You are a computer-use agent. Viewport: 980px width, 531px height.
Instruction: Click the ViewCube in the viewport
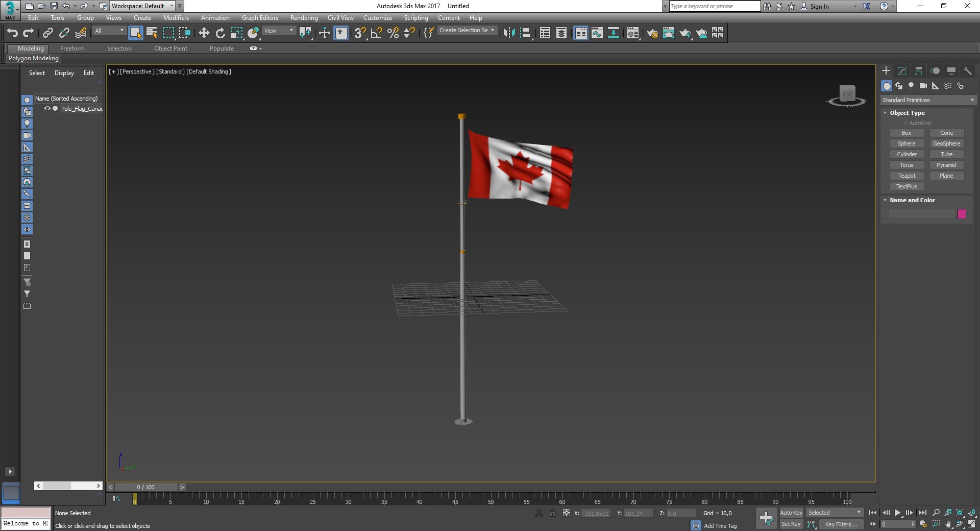click(847, 95)
